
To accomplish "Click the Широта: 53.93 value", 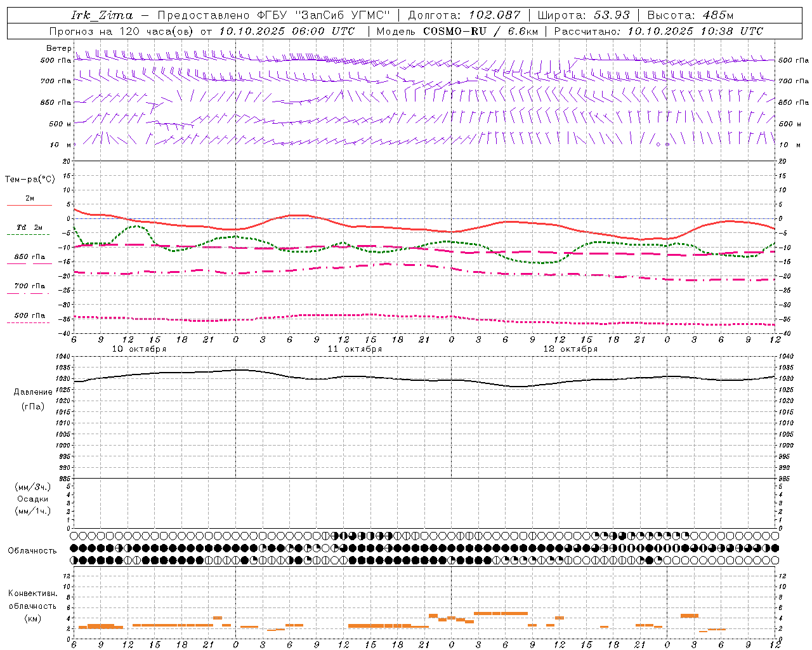I will 584,15.
